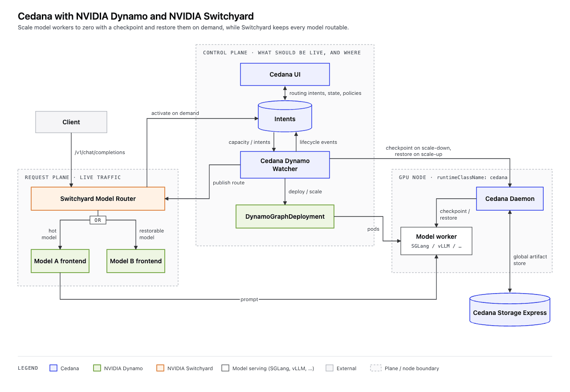Click the 'checkpoint / restore' label
The height and width of the screenshot is (392, 570).
[455, 215]
